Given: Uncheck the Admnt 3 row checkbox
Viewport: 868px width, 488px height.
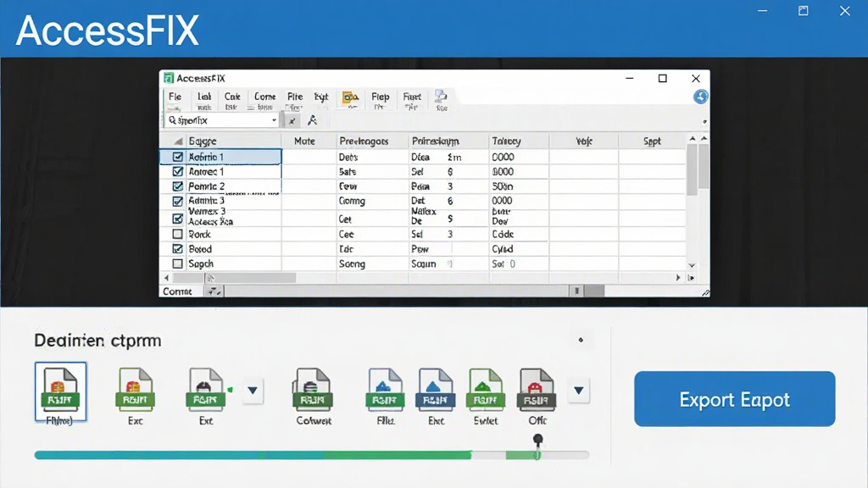Looking at the screenshot, I should point(178,201).
